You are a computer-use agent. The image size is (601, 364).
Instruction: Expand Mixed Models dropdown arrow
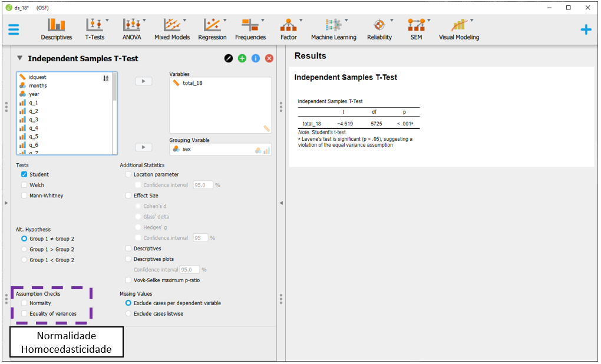pyautogui.click(x=184, y=20)
